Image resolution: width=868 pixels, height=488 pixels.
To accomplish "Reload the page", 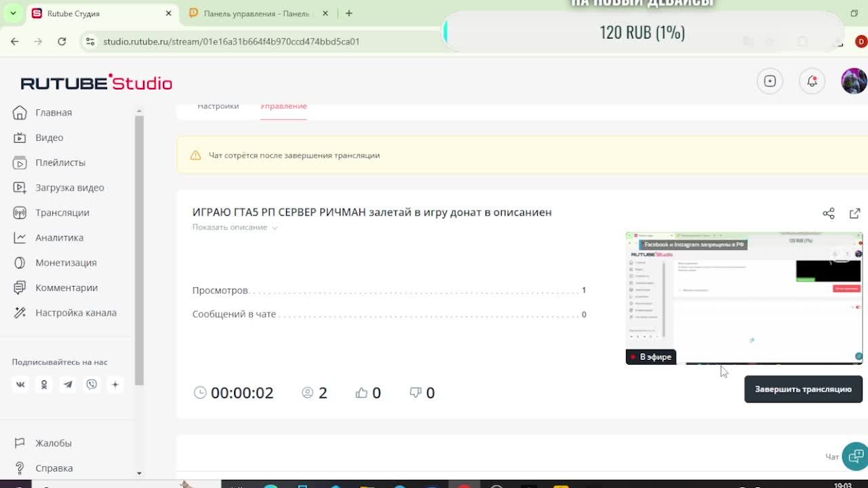I will point(62,41).
